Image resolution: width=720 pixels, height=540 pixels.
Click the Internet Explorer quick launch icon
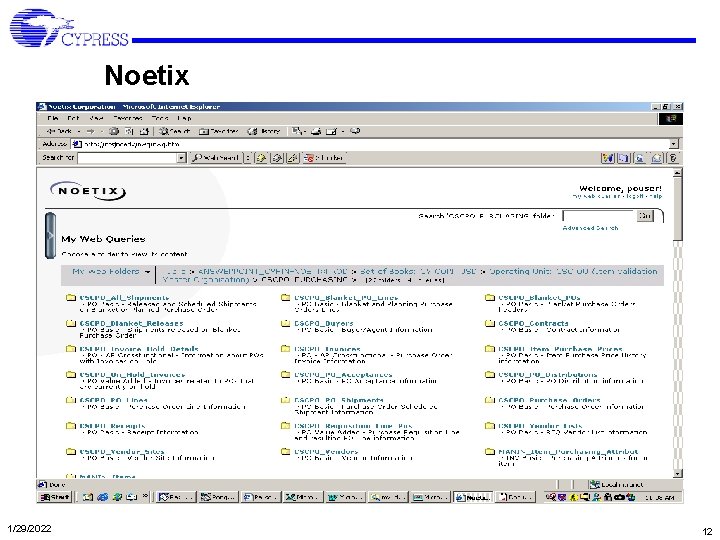click(x=102, y=497)
